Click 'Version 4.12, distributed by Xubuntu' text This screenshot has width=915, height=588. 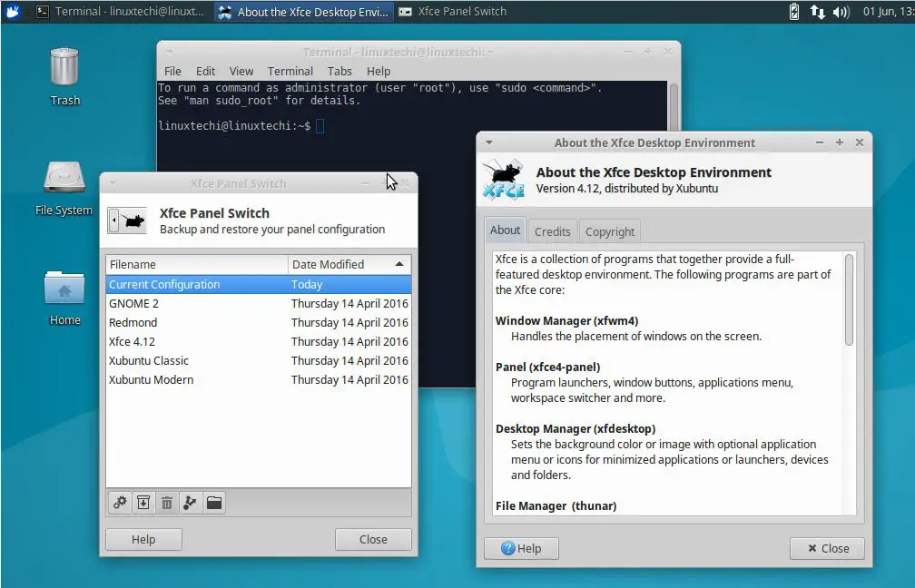[626, 189]
